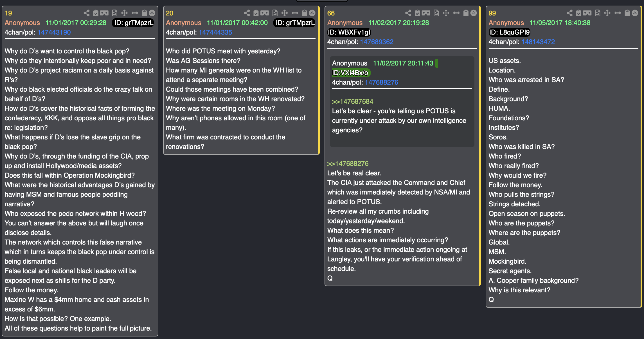Click the plain clipboard icon on post 20

pos(305,13)
